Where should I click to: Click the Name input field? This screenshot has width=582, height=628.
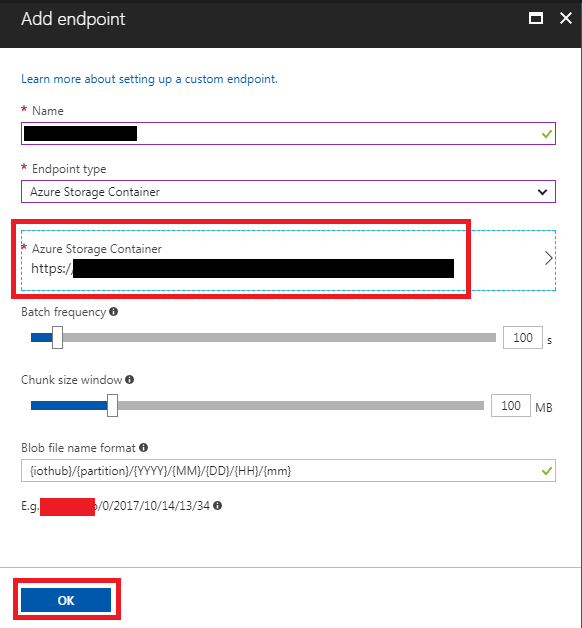point(288,133)
